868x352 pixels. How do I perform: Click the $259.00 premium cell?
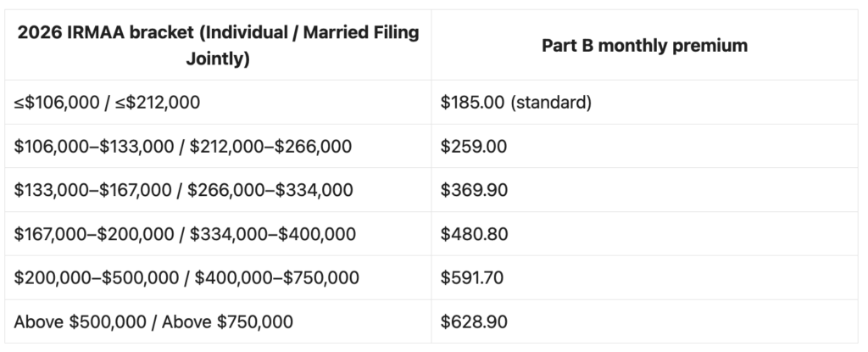pyautogui.click(x=644, y=146)
